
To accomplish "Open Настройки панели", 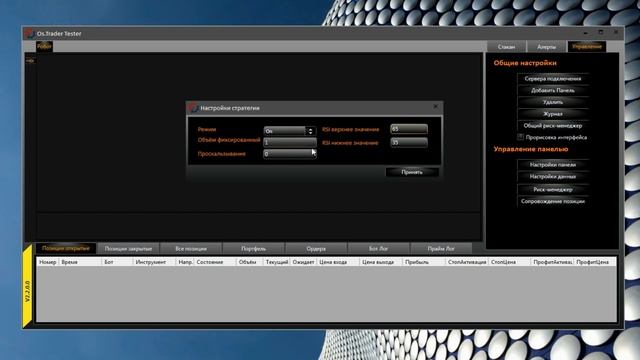I will (553, 164).
